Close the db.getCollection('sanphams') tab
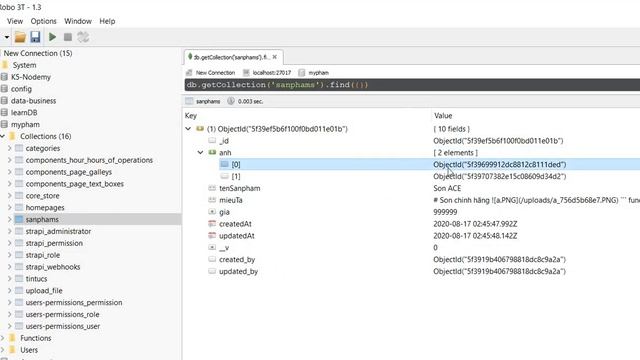This screenshot has height=360, width=640. click(x=275, y=57)
